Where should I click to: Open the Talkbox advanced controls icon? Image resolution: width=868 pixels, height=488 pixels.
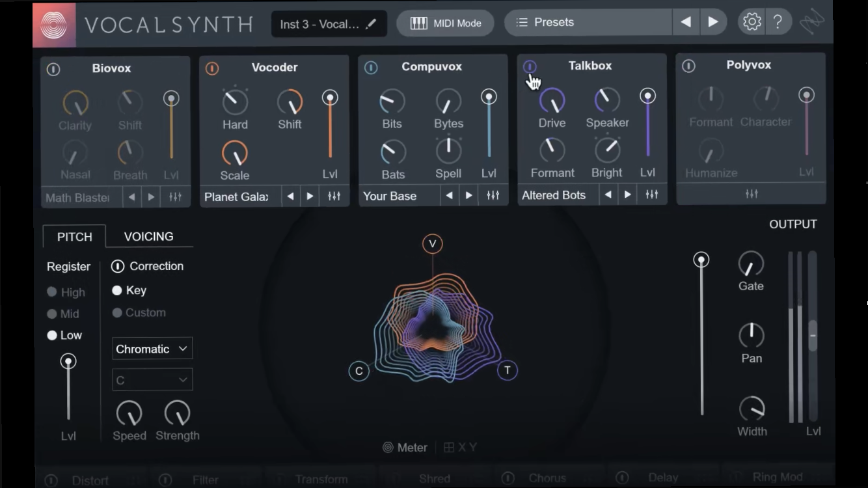[x=651, y=194]
